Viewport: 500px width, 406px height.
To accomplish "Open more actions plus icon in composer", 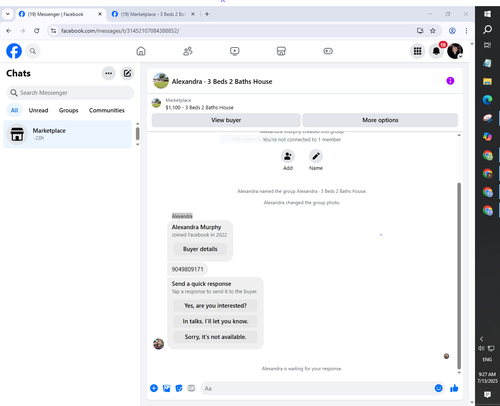I will (154, 388).
